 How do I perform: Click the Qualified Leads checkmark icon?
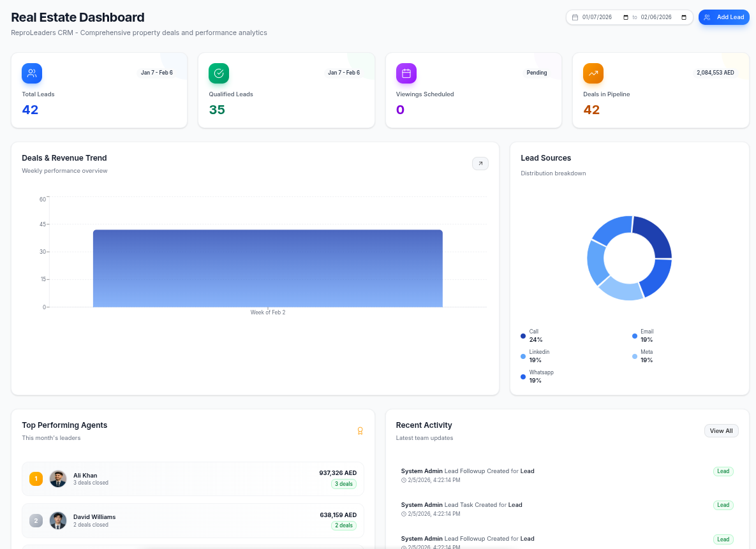tap(219, 73)
